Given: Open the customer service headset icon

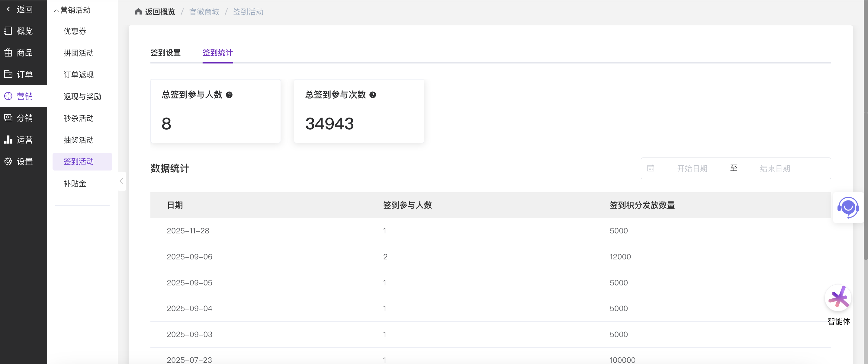Looking at the screenshot, I should (848, 207).
